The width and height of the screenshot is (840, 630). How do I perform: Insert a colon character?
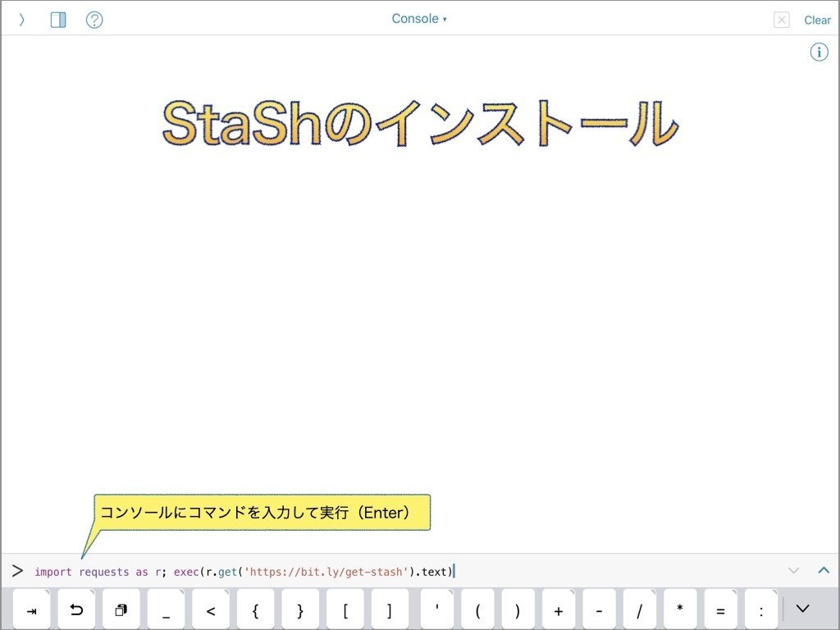[760, 609]
